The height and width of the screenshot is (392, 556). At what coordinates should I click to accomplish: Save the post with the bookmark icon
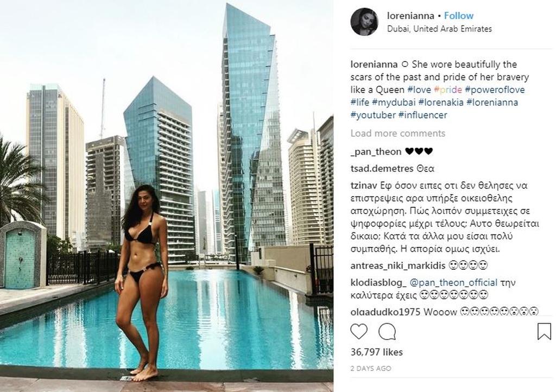(x=544, y=331)
